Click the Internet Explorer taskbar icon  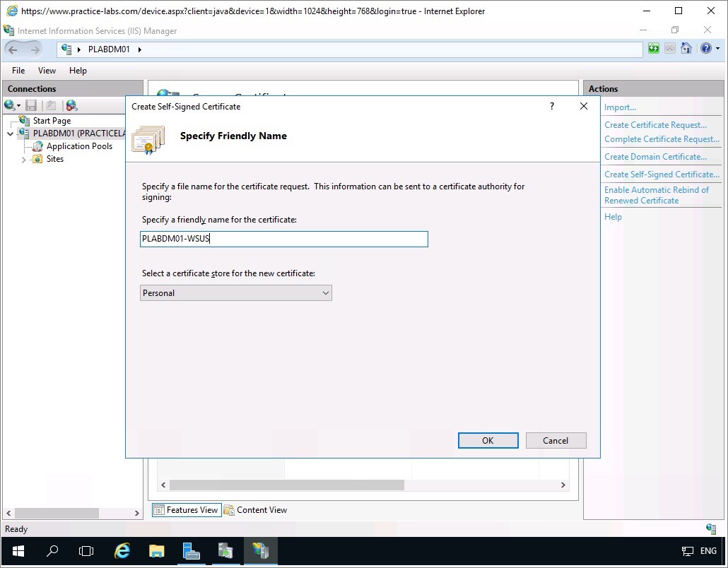pos(122,550)
